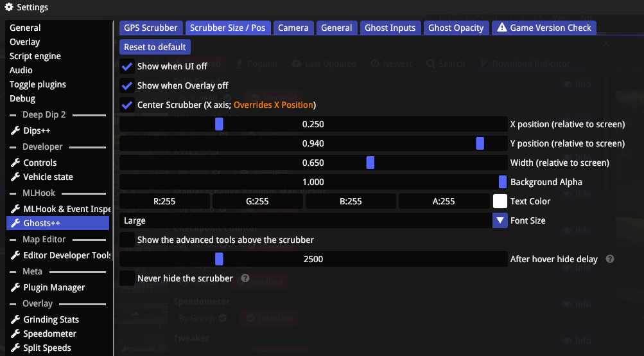Screen dimensions: 644x356
Task: Open the Ghost Opacity tab
Action: [456, 28]
